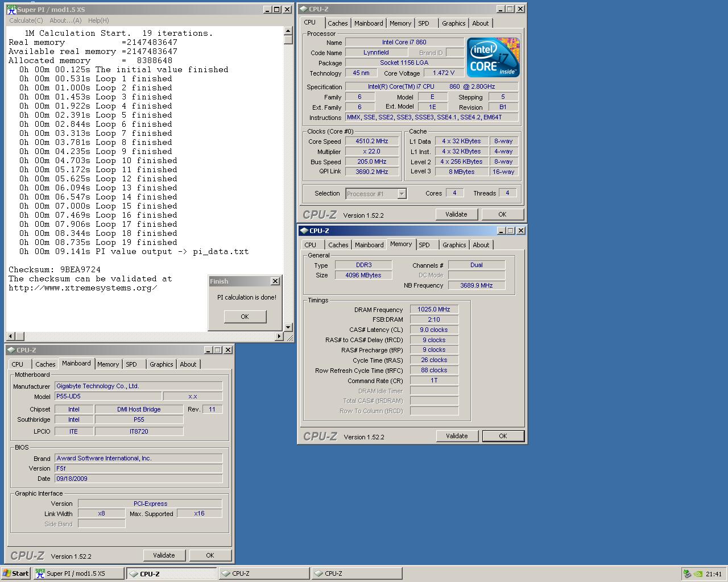Click Validate in the Mainboard CPU-Z window

click(x=164, y=555)
